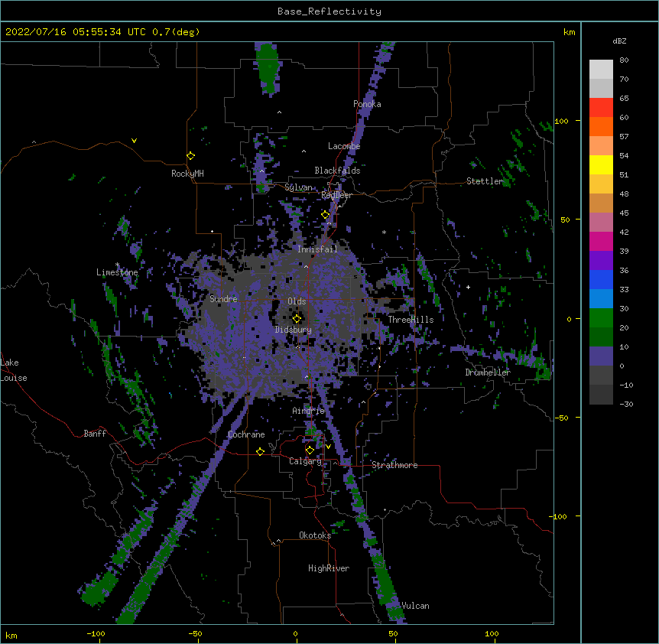Click the yellow V marker east of Calgary diamond
Image resolution: width=659 pixels, height=644 pixels.
(x=328, y=447)
